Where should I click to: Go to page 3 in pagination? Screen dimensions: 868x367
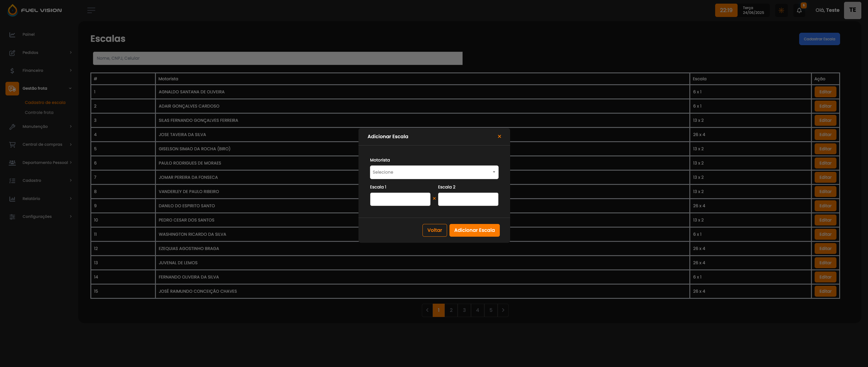(x=464, y=310)
